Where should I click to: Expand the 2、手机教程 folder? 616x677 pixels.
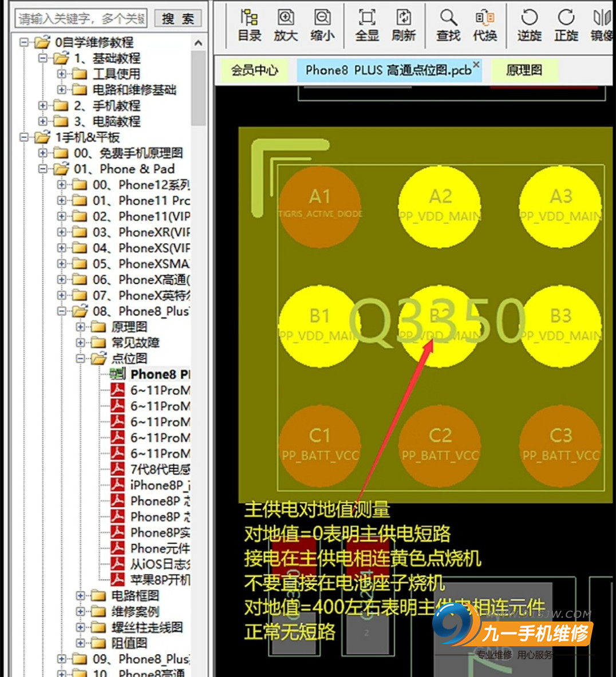pos(43,105)
